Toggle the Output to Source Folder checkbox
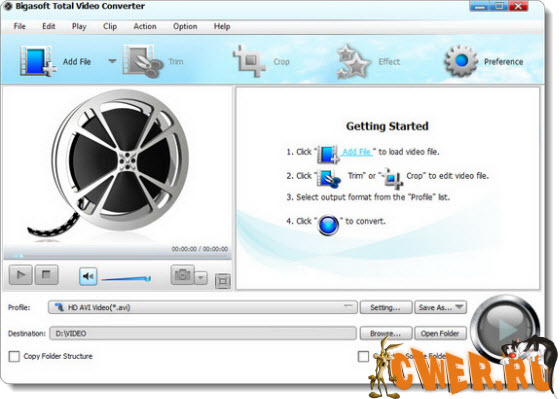Screen dimensions: 560x399 363,356
